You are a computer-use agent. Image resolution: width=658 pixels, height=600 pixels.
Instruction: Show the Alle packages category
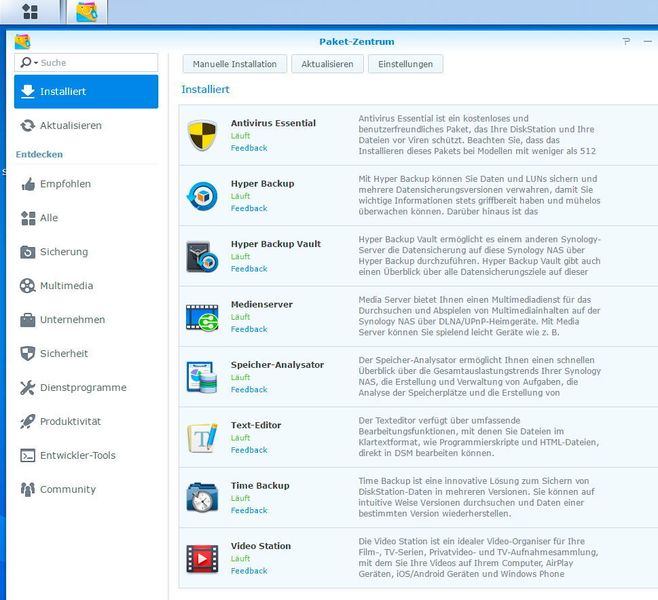point(86,218)
